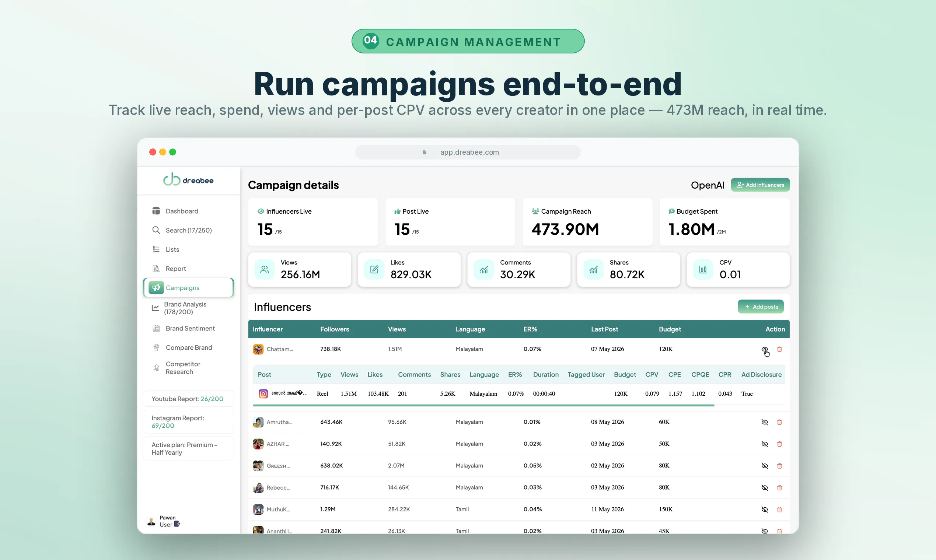Click the Instagram Report: 69/200 box
Viewport: 936px width, 560px height.
pos(188,422)
